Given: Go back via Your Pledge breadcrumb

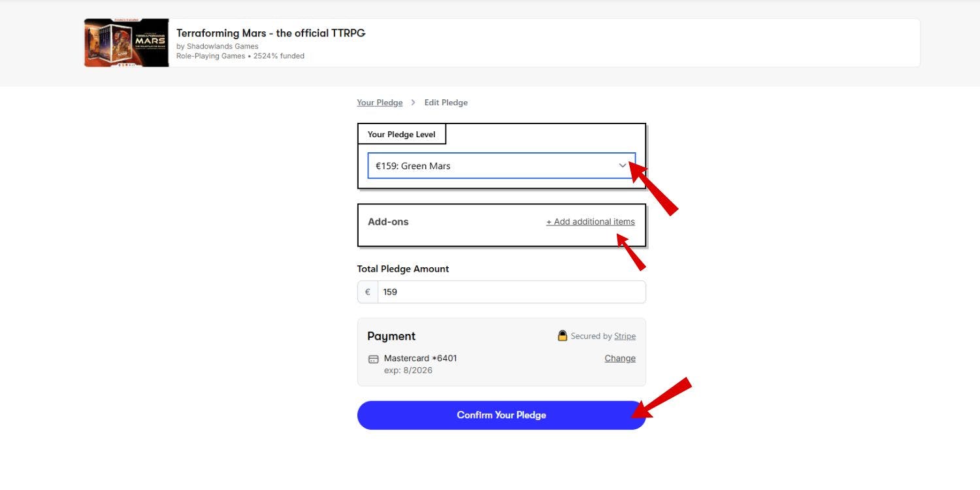Looking at the screenshot, I should click(380, 103).
